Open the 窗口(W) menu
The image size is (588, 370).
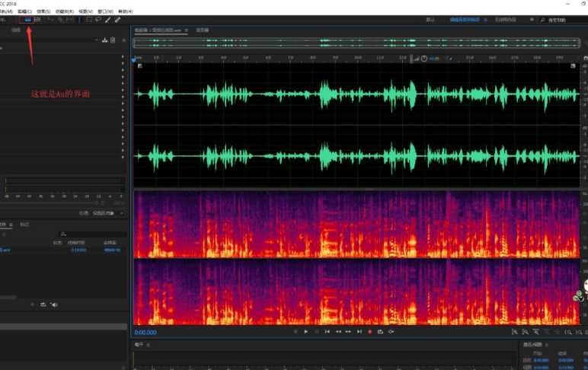click(105, 11)
